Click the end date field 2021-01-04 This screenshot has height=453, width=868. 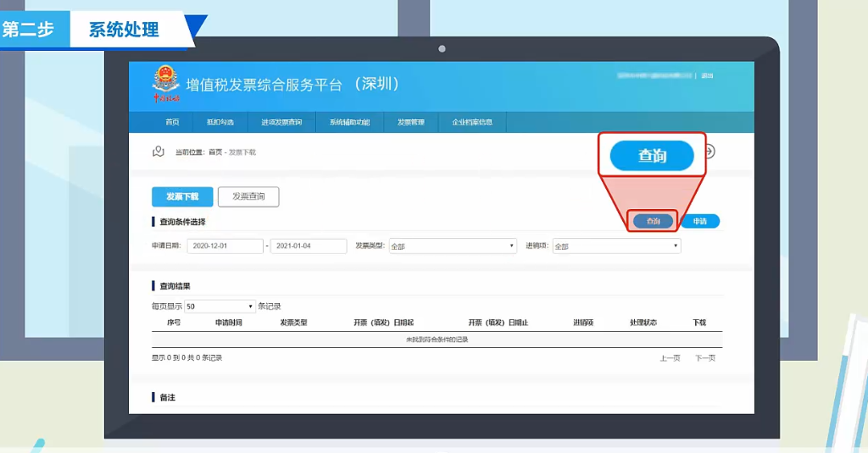click(x=309, y=246)
